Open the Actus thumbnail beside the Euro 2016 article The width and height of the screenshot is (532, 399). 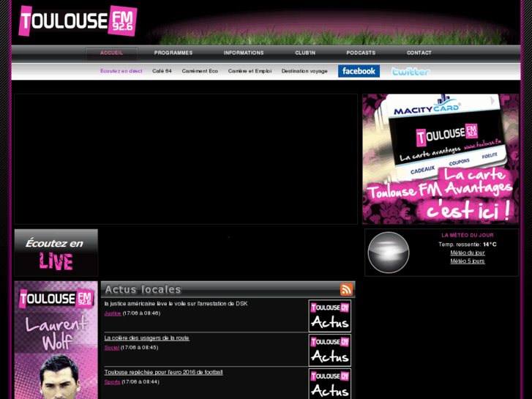[330, 384]
